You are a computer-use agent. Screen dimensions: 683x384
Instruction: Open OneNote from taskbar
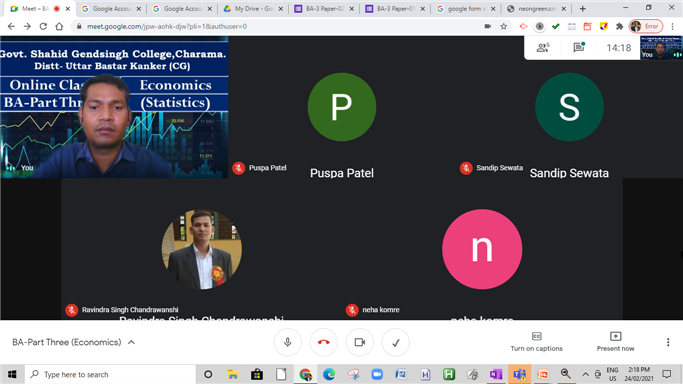pyautogui.click(x=496, y=374)
